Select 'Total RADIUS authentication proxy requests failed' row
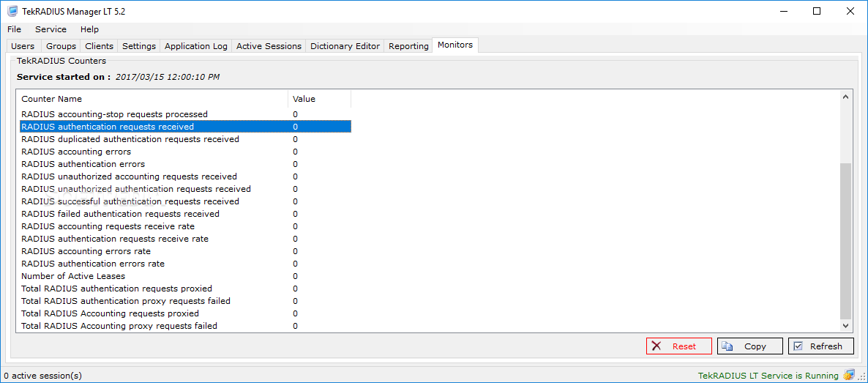 185,301
